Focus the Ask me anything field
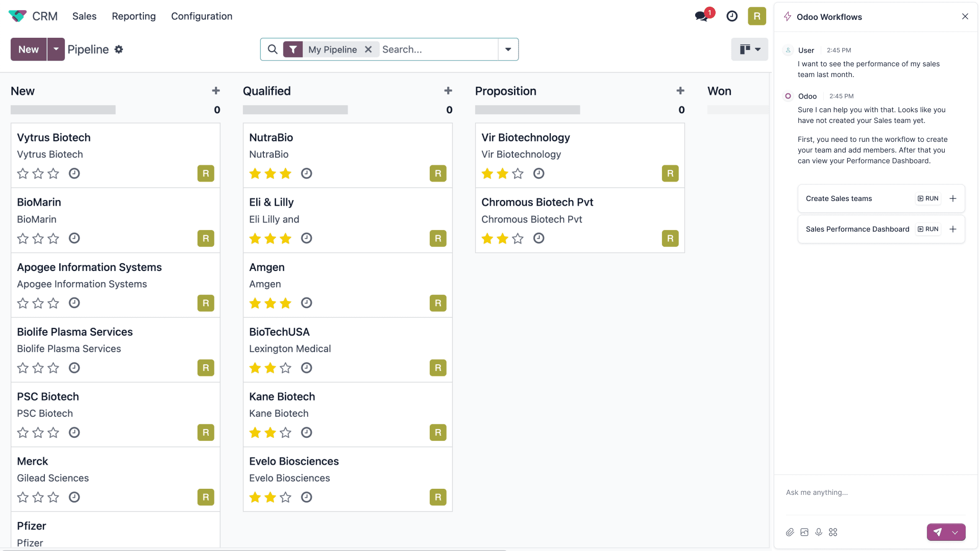Screen dimensions: 980x551 (x=875, y=493)
